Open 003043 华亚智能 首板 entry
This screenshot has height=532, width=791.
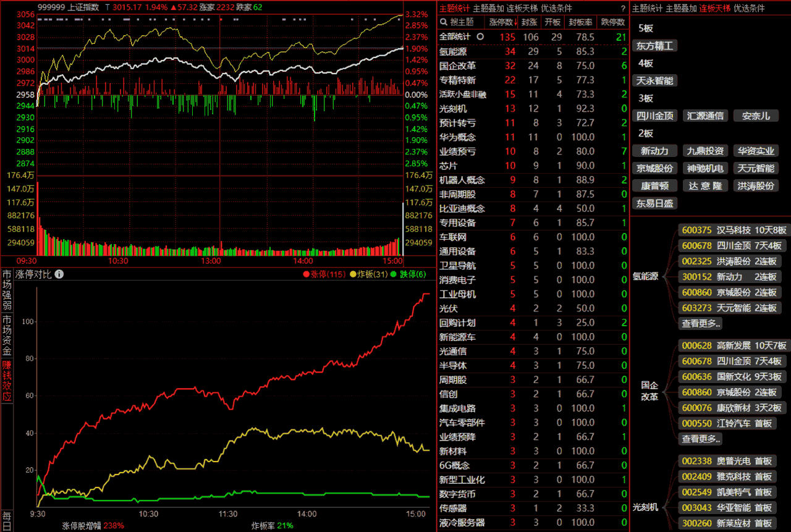click(x=727, y=507)
